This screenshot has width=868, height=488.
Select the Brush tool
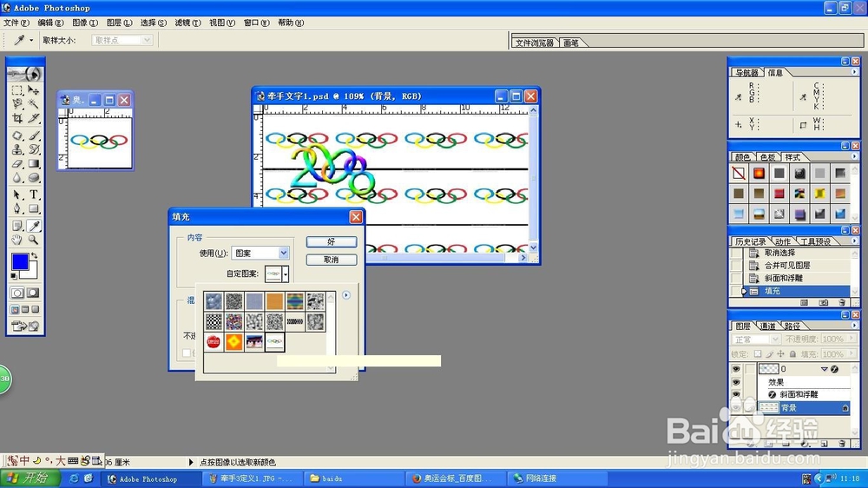click(x=34, y=135)
